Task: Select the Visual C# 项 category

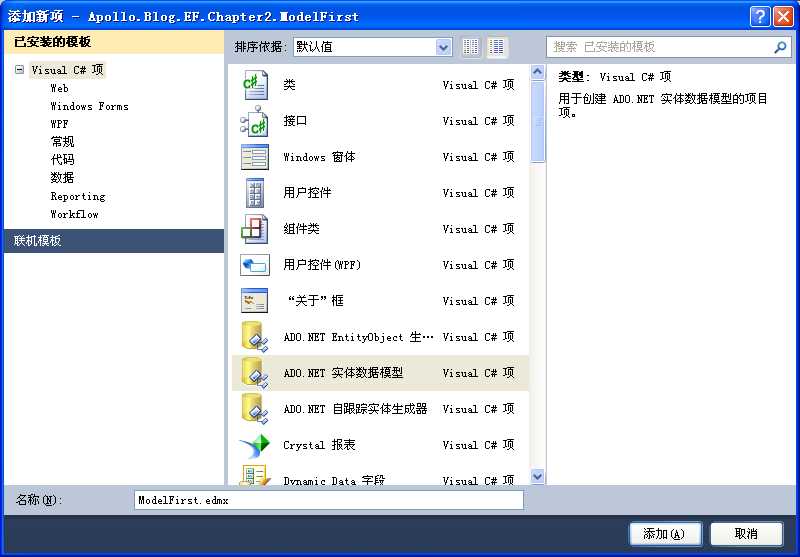Action: 67,69
